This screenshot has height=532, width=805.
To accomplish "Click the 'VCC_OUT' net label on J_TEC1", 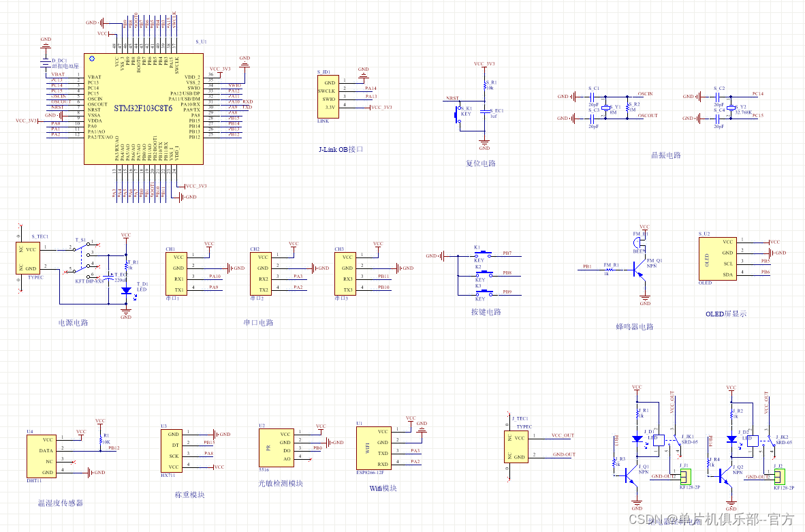I will [563, 435].
